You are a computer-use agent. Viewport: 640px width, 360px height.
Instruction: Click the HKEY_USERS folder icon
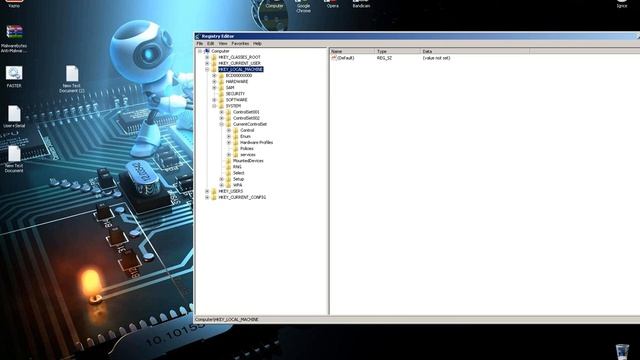tap(214, 191)
